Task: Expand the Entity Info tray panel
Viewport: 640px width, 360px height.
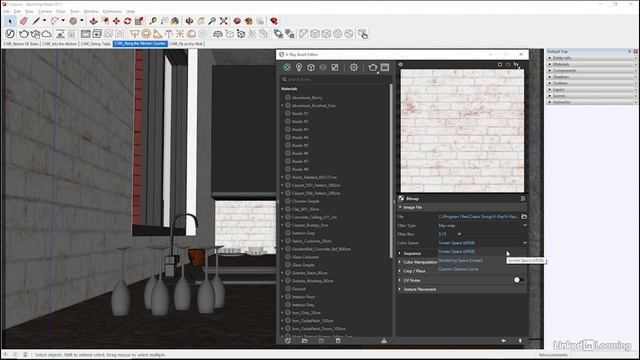Action: [x=591, y=58]
